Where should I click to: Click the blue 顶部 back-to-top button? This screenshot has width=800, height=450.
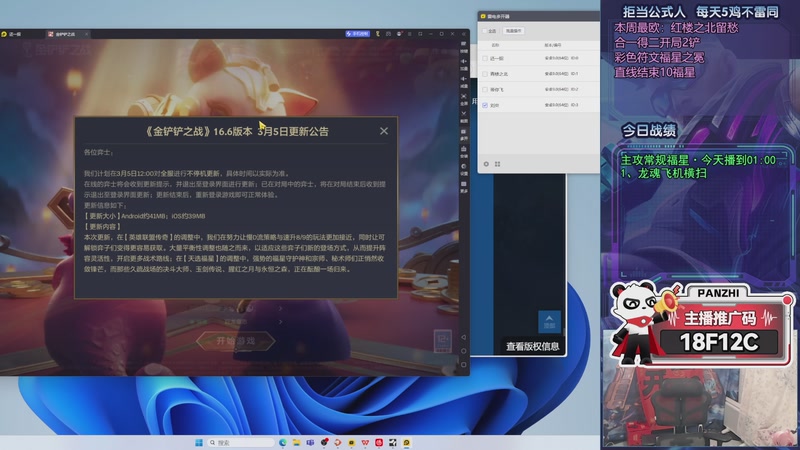tap(549, 322)
